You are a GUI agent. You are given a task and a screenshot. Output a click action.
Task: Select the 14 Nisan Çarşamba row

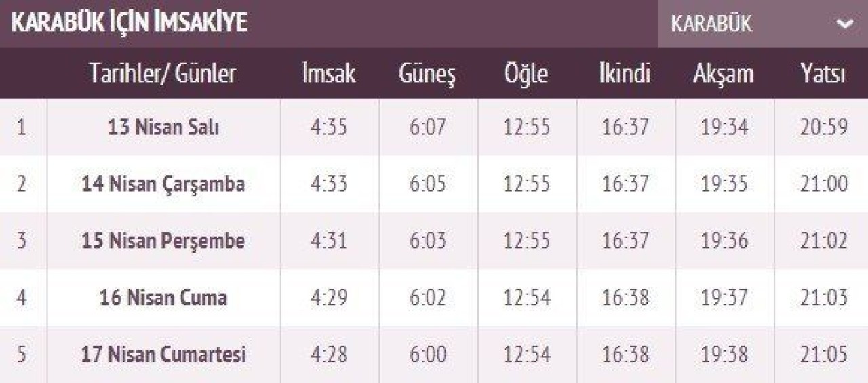point(163,184)
